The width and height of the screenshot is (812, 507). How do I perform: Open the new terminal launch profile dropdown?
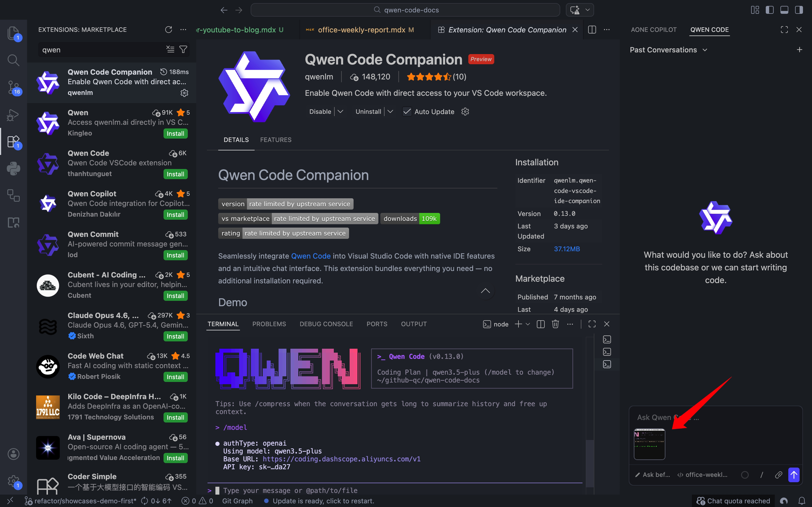pos(528,324)
